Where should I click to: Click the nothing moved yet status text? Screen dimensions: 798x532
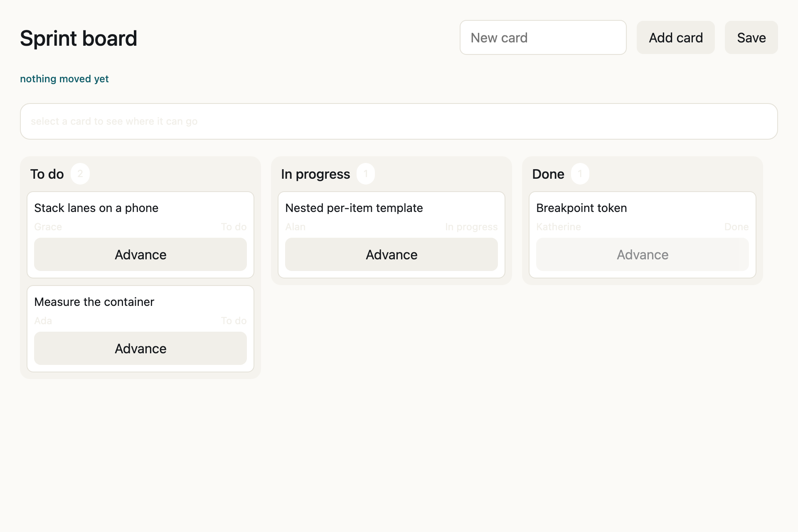(x=64, y=79)
